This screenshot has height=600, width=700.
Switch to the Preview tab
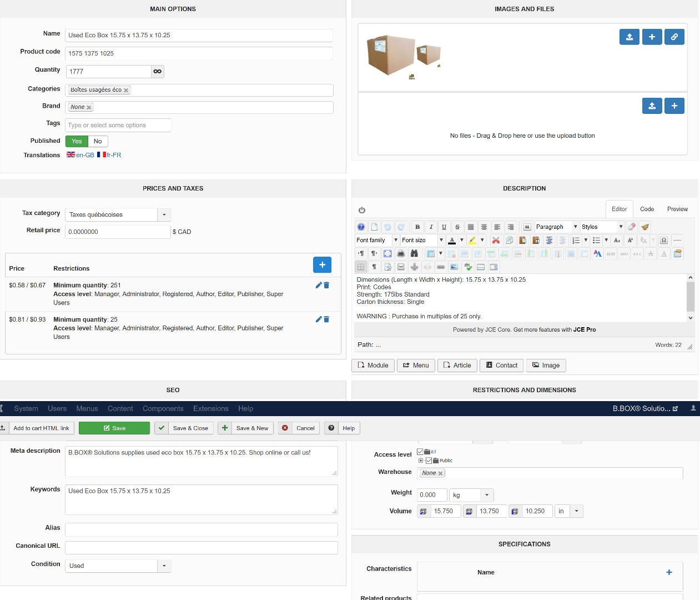(677, 209)
